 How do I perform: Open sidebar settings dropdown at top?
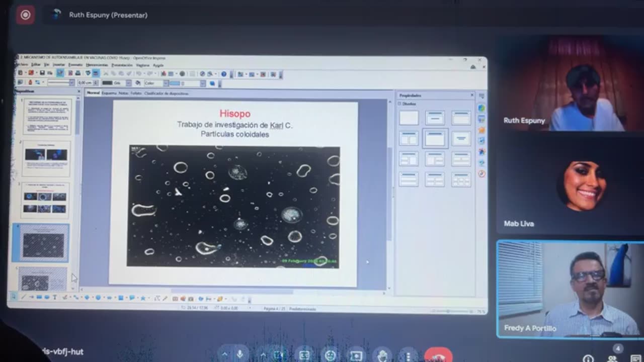tap(481, 97)
